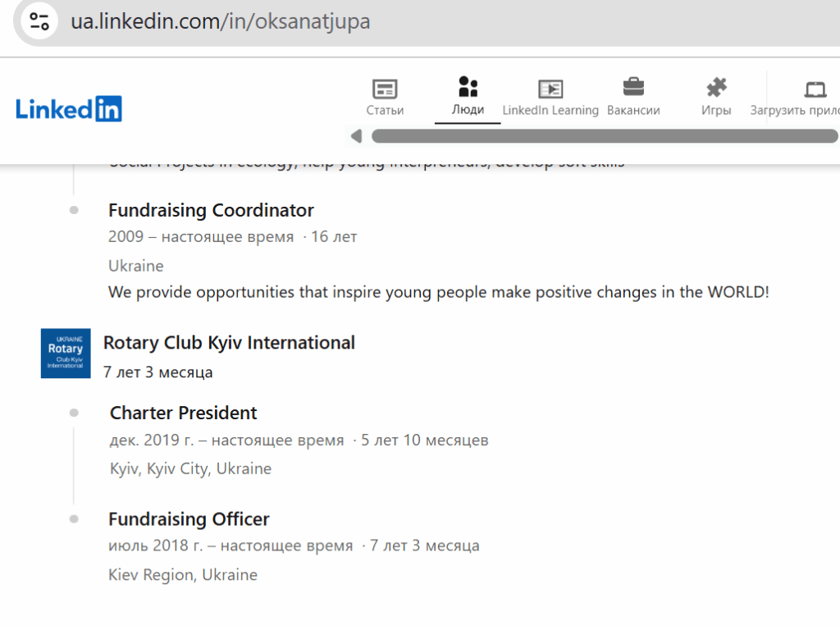This screenshot has width=840, height=626.
Task: Click the Fundraising Officer position title
Action: pyautogui.click(x=189, y=519)
